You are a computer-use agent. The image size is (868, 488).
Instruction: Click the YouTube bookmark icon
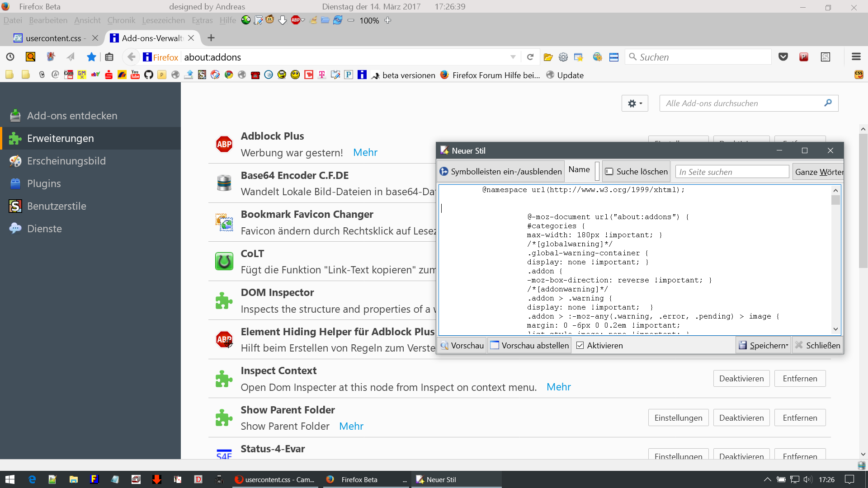[135, 75]
